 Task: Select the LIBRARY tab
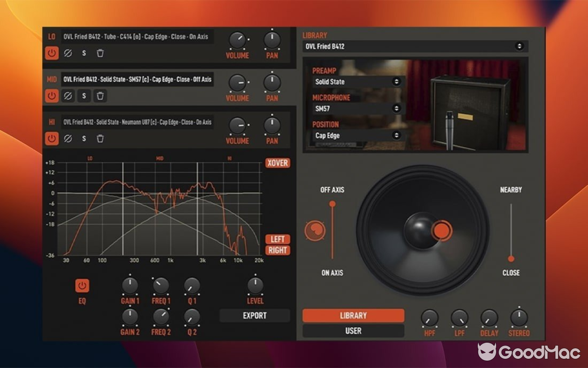click(x=353, y=316)
